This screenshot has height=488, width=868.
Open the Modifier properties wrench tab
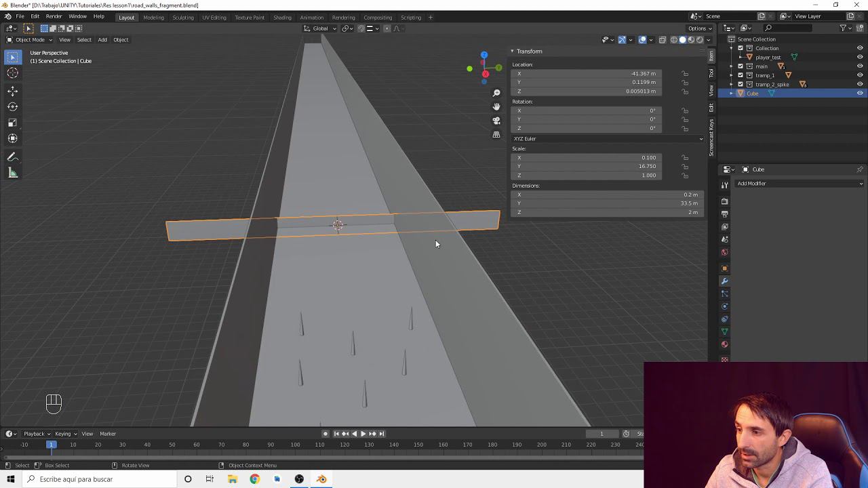pyautogui.click(x=724, y=281)
